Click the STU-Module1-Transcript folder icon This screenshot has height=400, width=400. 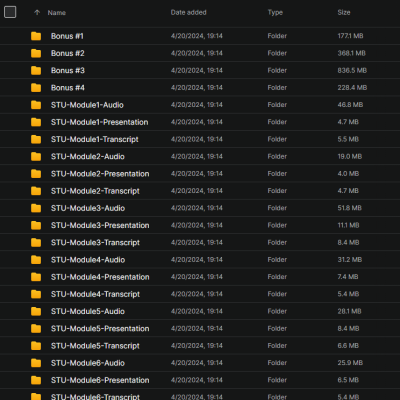click(36, 139)
